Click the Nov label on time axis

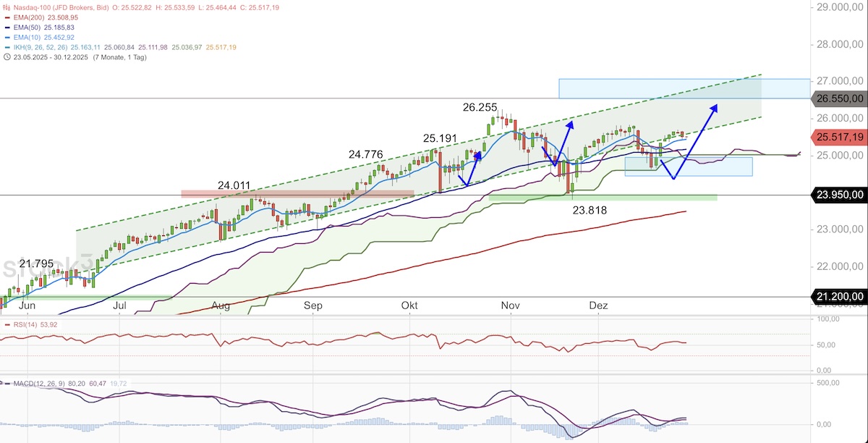(511, 306)
